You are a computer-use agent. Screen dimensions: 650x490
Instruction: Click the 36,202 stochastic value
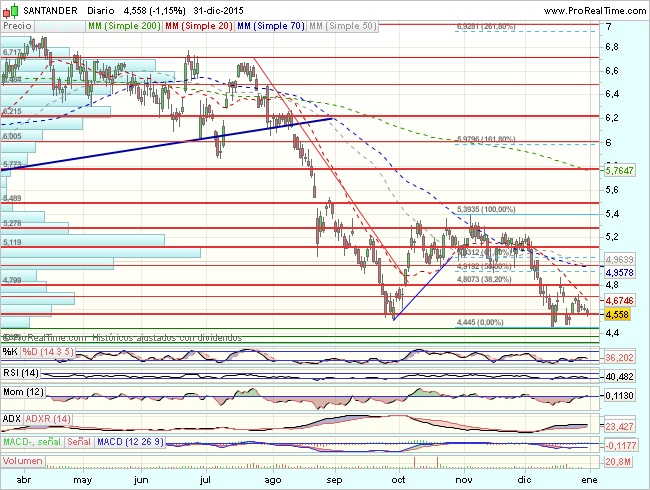click(x=619, y=358)
